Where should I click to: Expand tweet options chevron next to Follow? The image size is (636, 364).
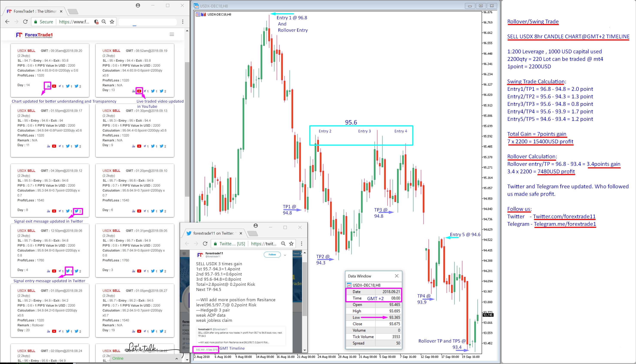(x=285, y=255)
